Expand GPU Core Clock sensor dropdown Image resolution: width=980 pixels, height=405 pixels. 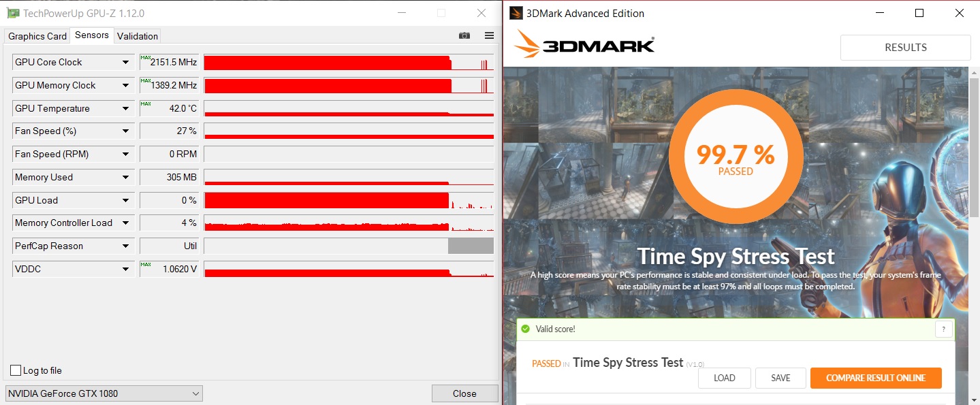[x=125, y=62]
